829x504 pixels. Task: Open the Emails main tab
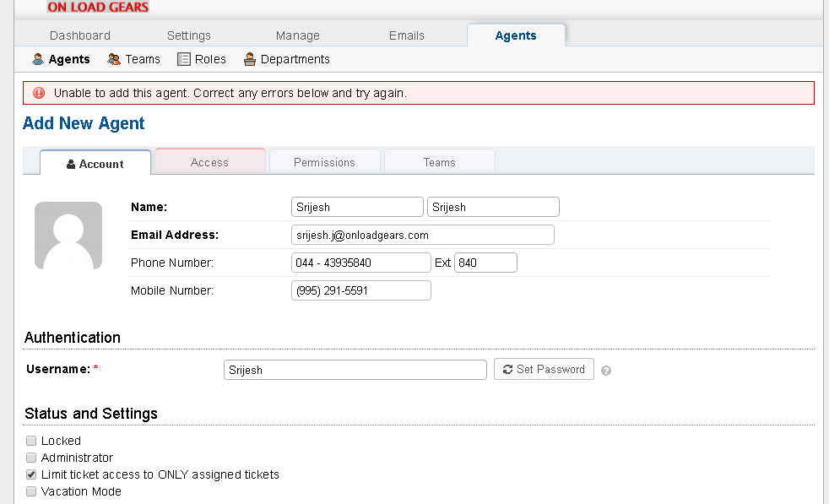pyautogui.click(x=407, y=35)
